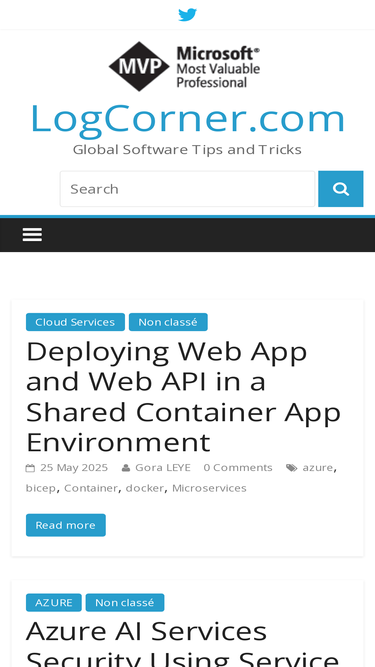The height and width of the screenshot is (667, 375).
Task: Select the Microservices tag
Action: pos(209,488)
